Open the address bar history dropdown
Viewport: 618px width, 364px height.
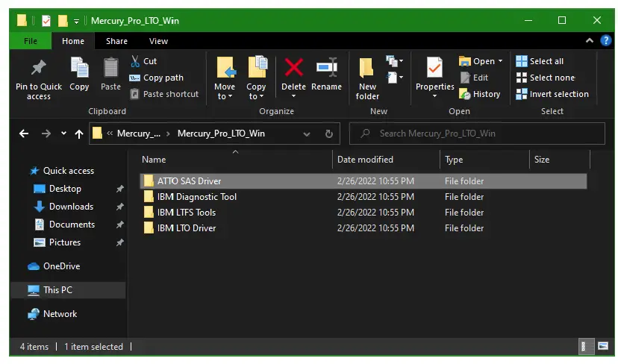coord(307,134)
